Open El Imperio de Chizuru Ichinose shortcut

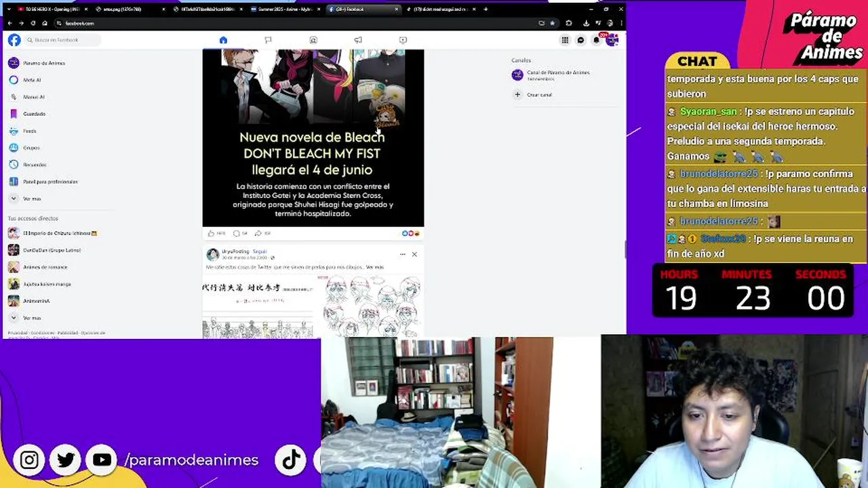coord(53,233)
